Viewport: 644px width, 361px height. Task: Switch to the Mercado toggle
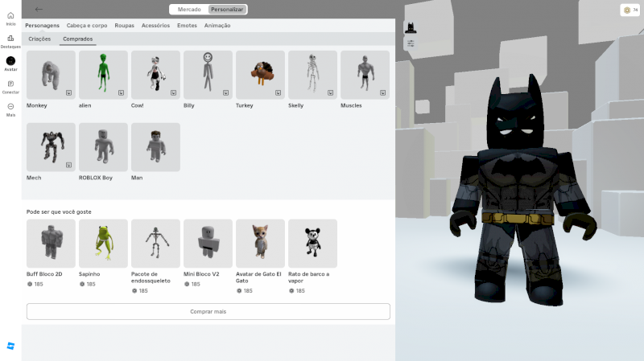[x=189, y=10]
